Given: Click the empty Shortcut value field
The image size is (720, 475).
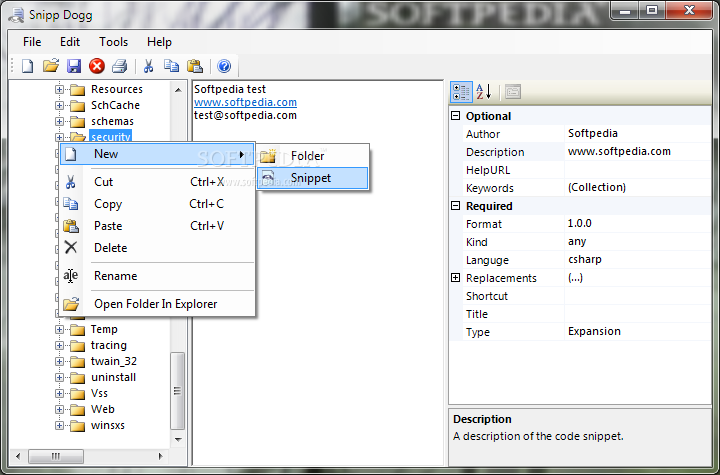Looking at the screenshot, I should pyautogui.click(x=637, y=296).
